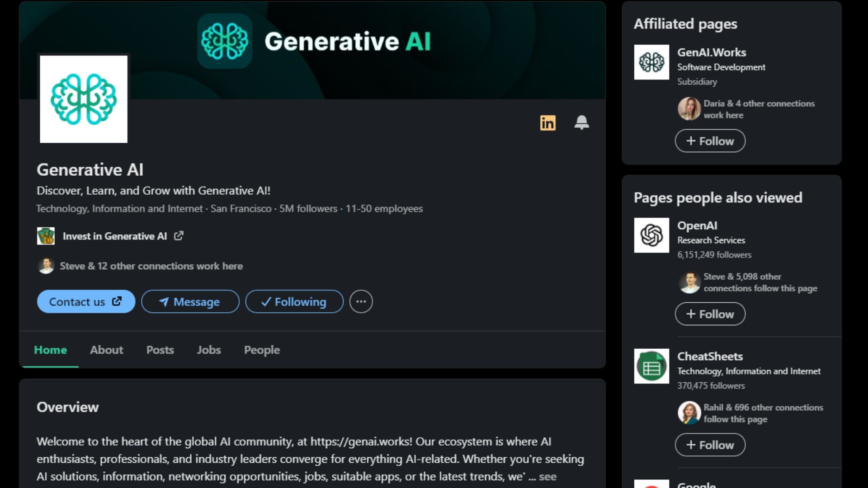Click the Contact us button
The width and height of the screenshot is (868, 488).
[x=86, y=301]
